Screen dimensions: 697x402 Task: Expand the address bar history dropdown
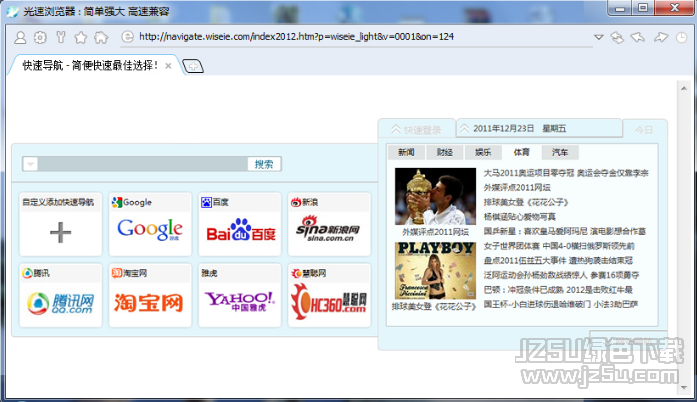tap(599, 37)
